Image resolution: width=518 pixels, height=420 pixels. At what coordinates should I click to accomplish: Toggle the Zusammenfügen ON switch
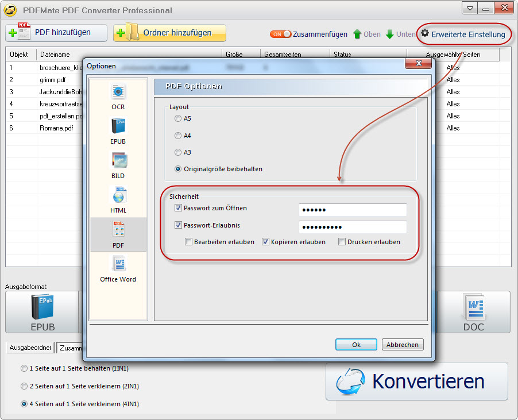[280, 34]
